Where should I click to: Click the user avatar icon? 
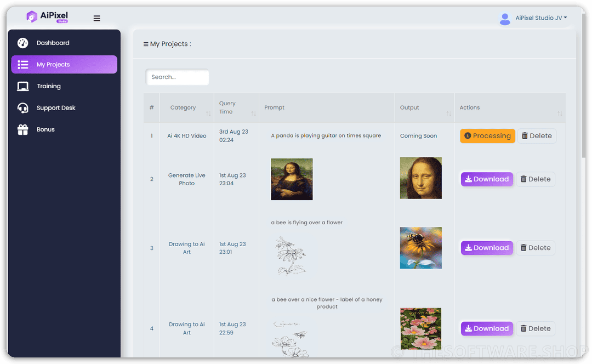tap(505, 18)
